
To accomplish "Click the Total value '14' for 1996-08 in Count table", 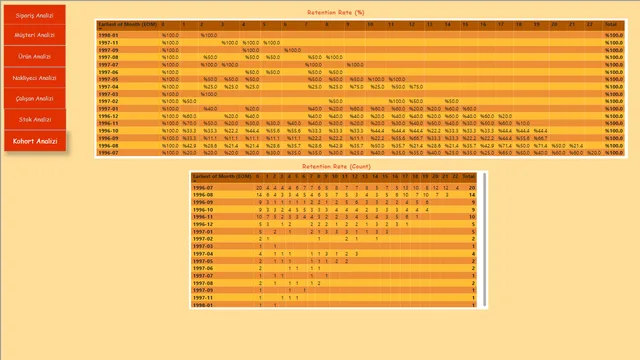I will click(x=472, y=195).
